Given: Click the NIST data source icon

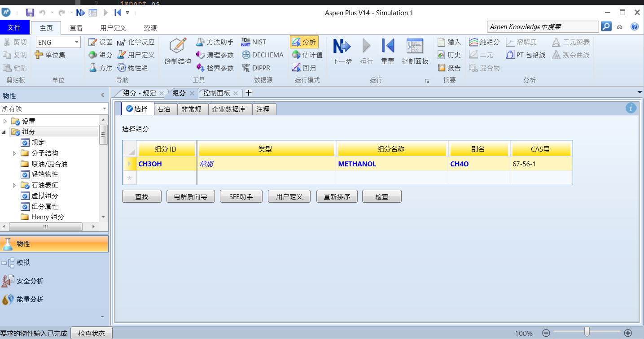Looking at the screenshot, I should [x=246, y=42].
